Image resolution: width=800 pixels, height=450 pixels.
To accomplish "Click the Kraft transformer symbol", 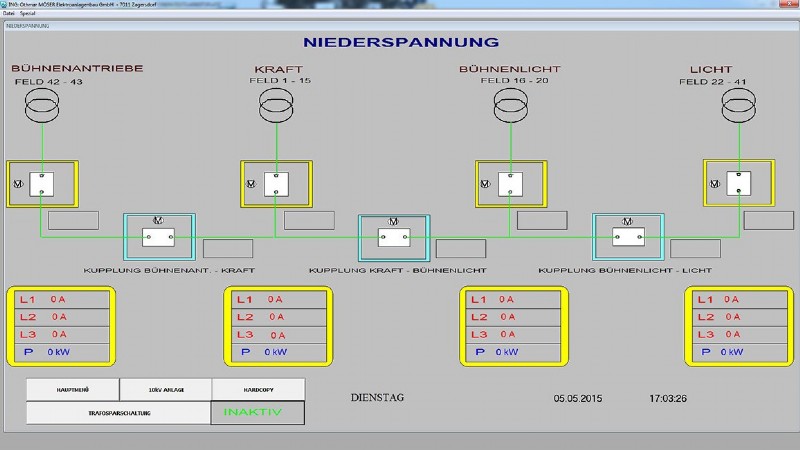I will [276, 104].
